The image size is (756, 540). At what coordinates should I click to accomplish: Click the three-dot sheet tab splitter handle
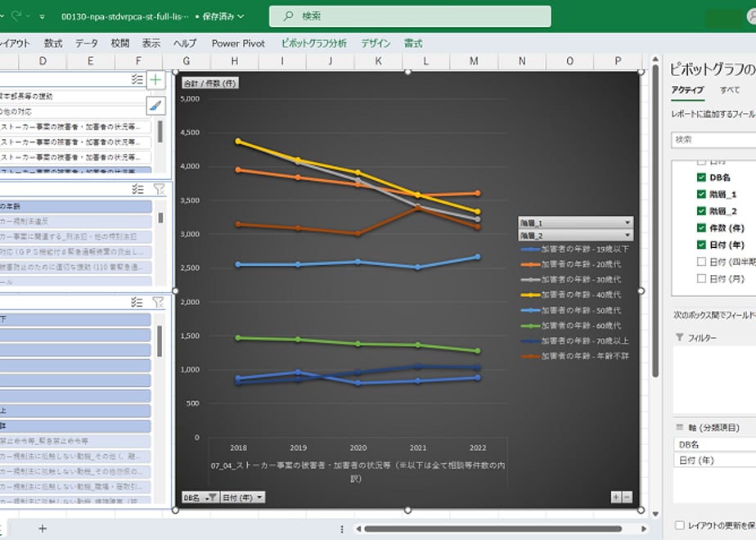342,529
